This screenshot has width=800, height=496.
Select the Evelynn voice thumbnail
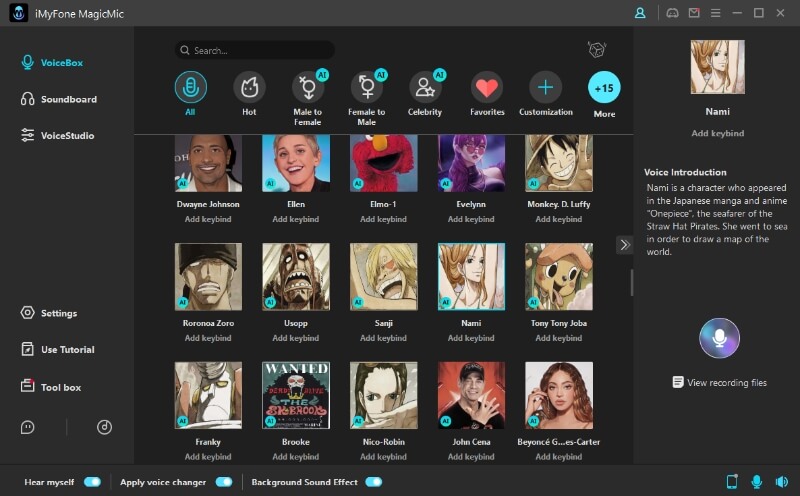(x=471, y=163)
